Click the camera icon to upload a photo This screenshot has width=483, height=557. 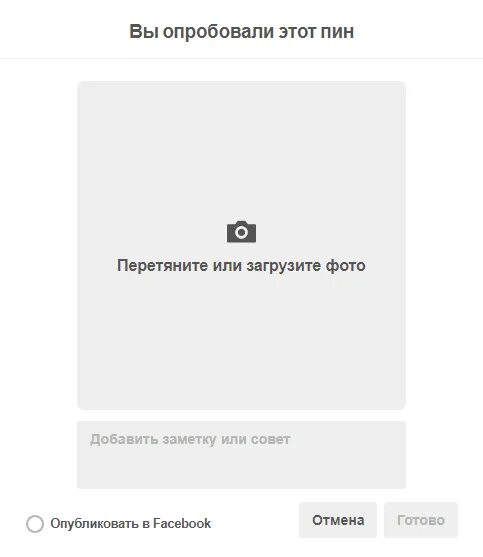click(242, 232)
